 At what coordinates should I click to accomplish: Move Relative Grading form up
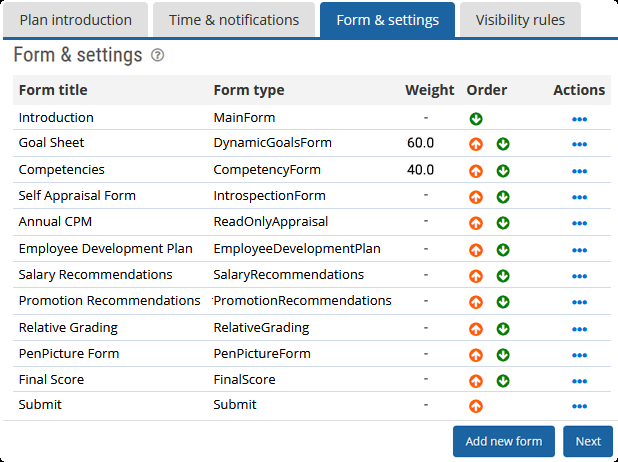(476, 329)
